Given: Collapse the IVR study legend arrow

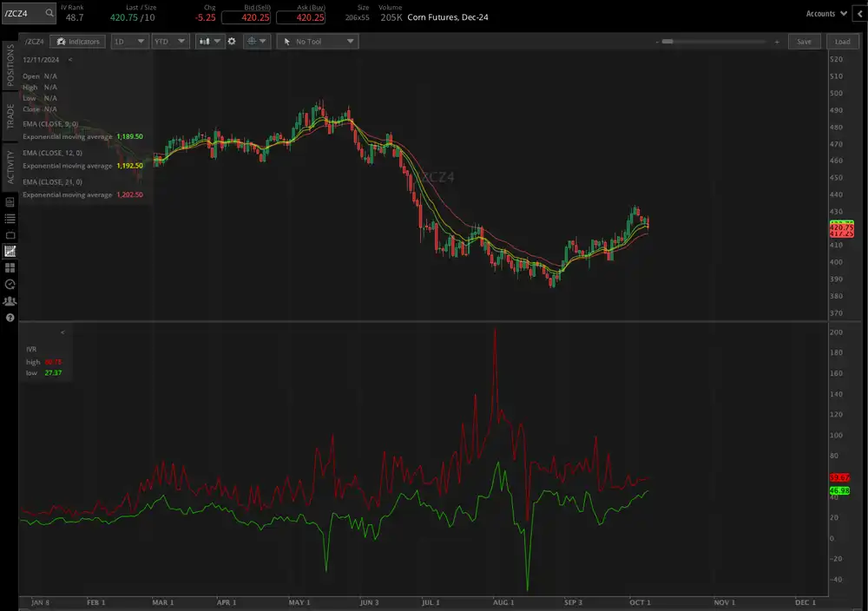Looking at the screenshot, I should point(62,332).
